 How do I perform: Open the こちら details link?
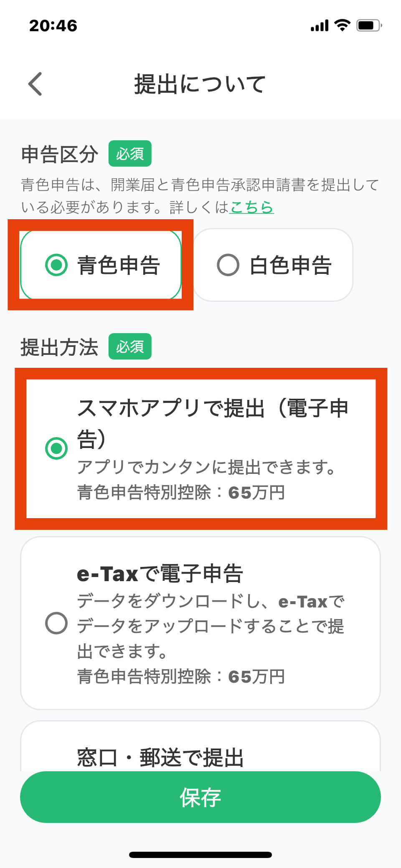click(252, 207)
